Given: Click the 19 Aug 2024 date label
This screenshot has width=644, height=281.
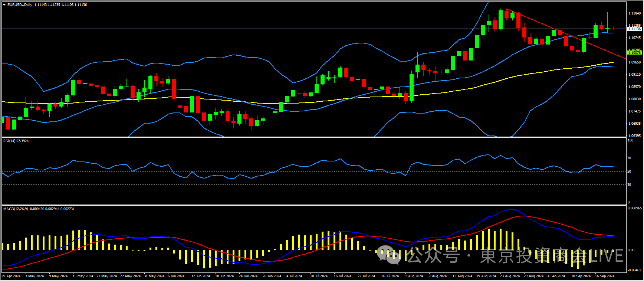Looking at the screenshot, I should tap(486, 276).
